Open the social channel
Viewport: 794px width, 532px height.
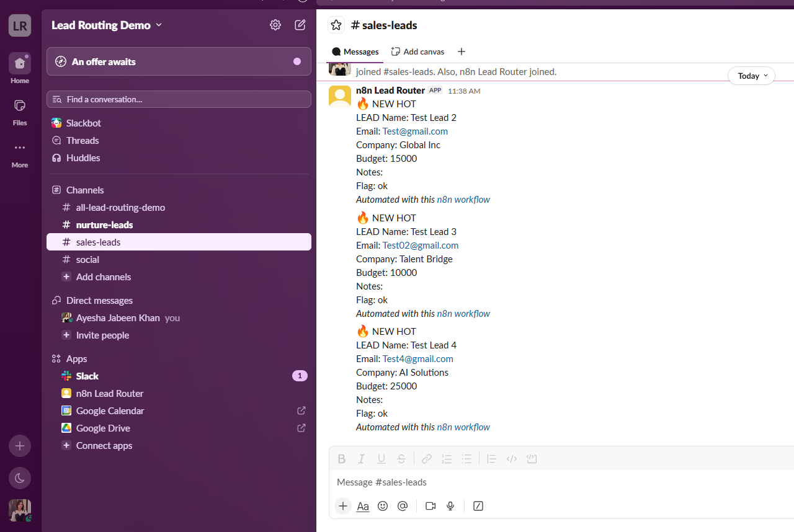pos(179,259)
